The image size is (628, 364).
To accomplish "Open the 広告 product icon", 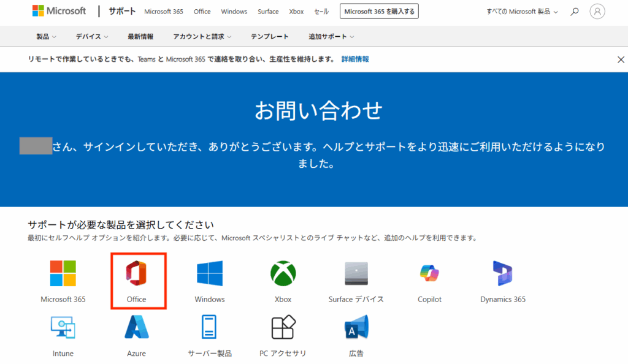I will tap(356, 327).
